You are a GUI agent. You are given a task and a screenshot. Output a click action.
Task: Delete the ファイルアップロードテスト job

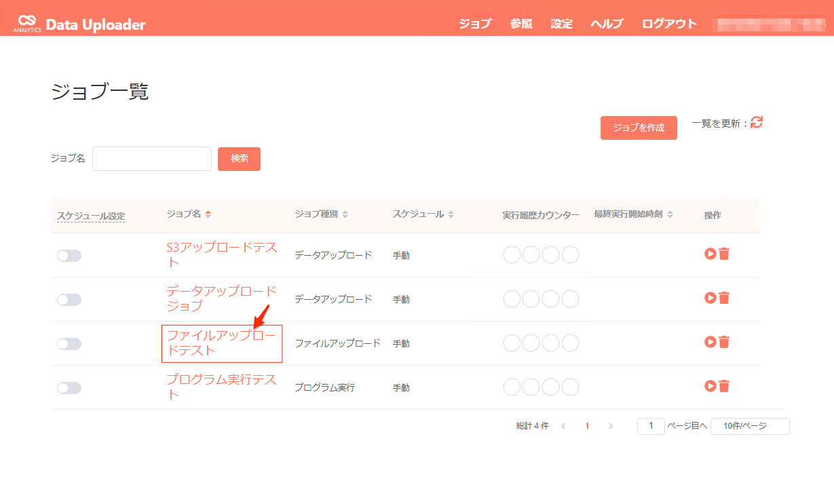[x=724, y=342]
